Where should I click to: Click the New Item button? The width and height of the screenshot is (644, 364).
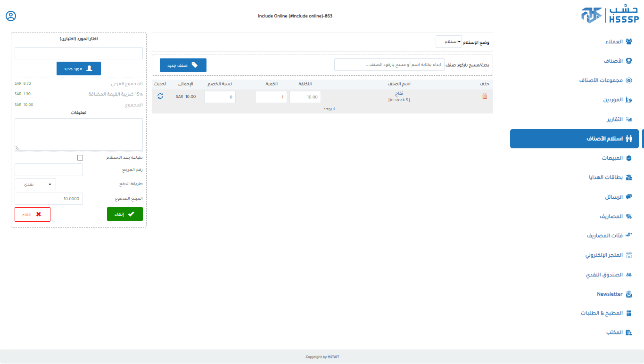coord(183,65)
